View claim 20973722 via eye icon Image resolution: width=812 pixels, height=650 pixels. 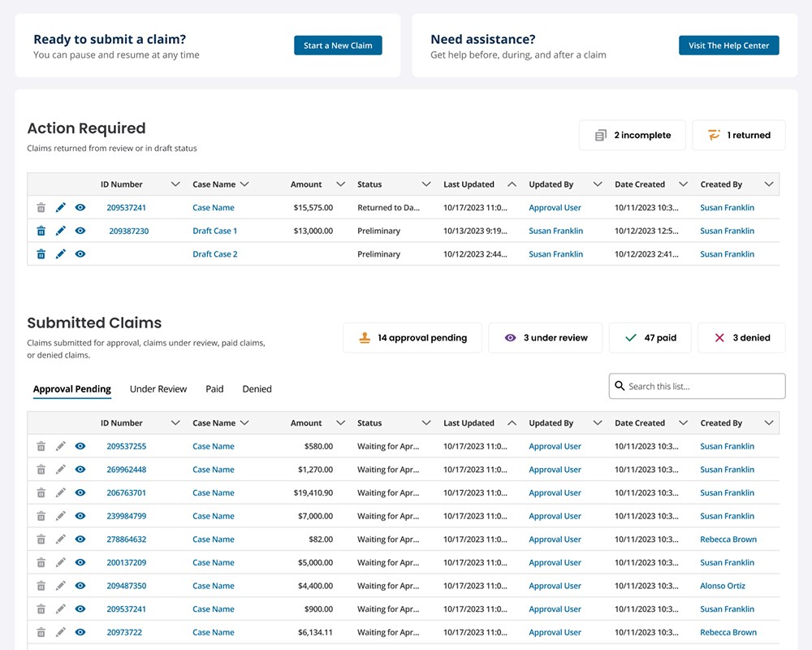pos(80,632)
